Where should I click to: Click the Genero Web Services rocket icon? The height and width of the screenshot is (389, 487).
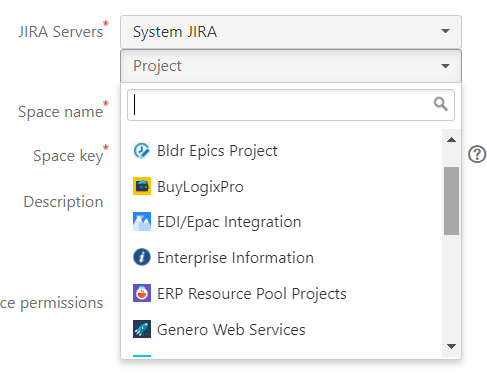click(x=142, y=329)
